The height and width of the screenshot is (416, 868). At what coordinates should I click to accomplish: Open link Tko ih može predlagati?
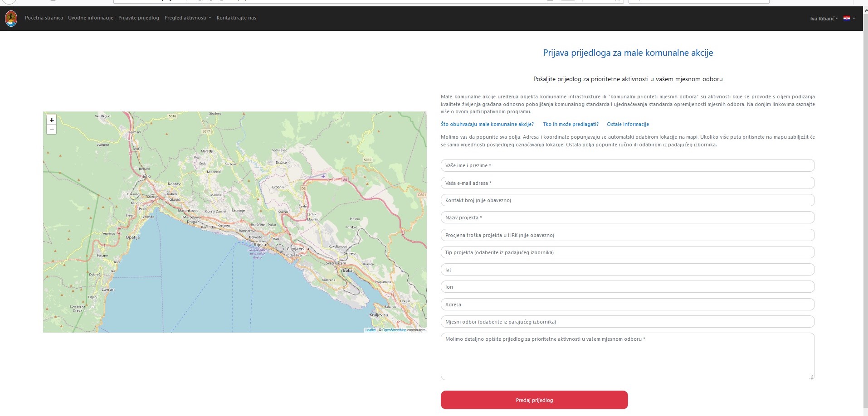571,124
